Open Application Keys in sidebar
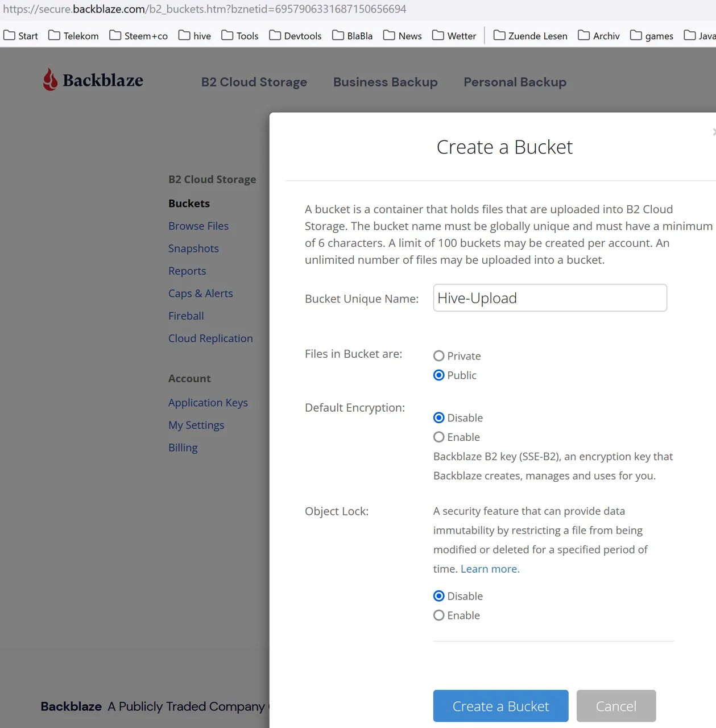This screenshot has height=728, width=716. pos(208,403)
